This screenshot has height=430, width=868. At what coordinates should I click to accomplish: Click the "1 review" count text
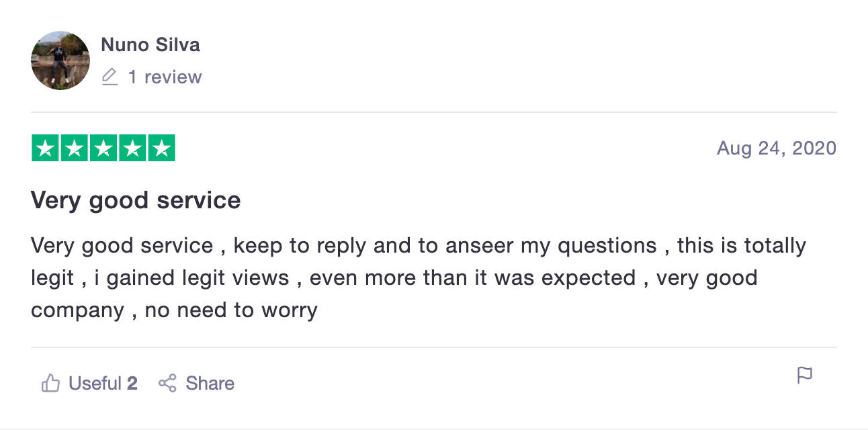pyautogui.click(x=165, y=77)
